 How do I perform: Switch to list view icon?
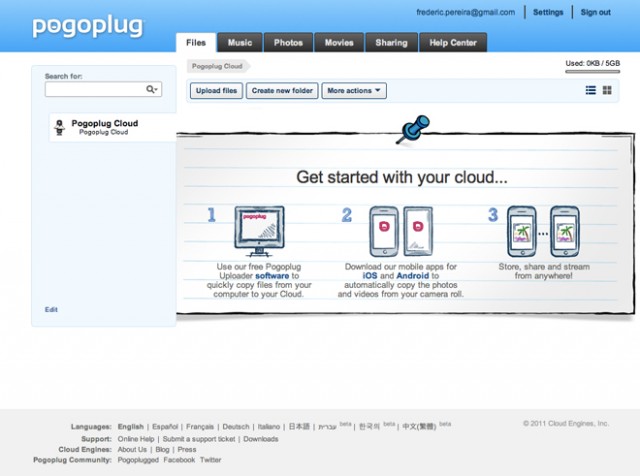tap(590, 90)
